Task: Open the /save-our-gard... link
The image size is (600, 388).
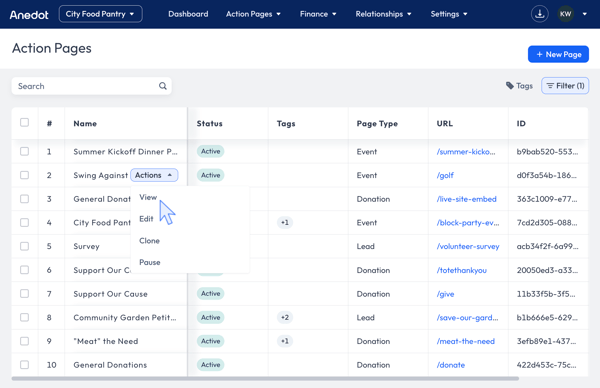Action: pos(467,318)
